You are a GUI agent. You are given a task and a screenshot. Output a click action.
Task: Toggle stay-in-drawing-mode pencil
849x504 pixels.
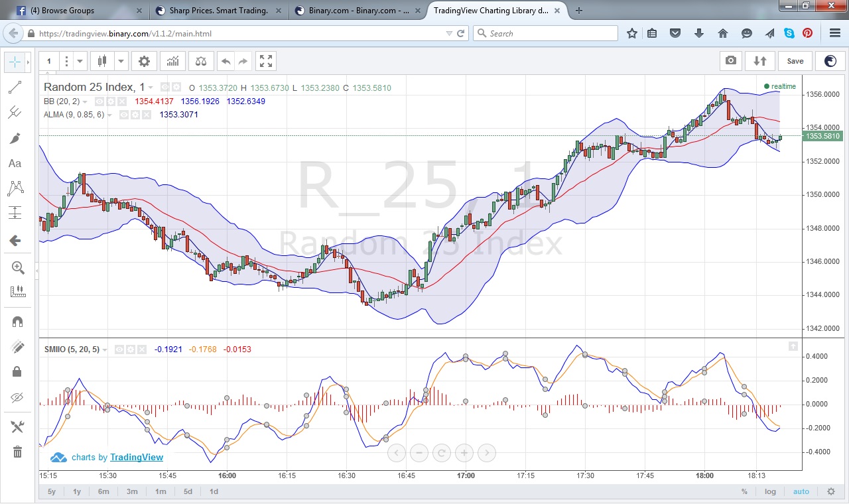pyautogui.click(x=17, y=347)
